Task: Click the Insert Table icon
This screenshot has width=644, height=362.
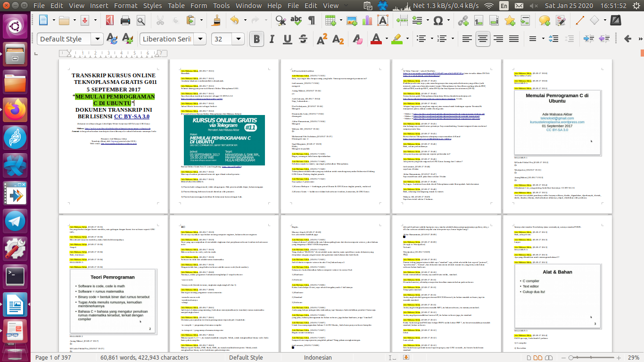Action: tap(330, 21)
